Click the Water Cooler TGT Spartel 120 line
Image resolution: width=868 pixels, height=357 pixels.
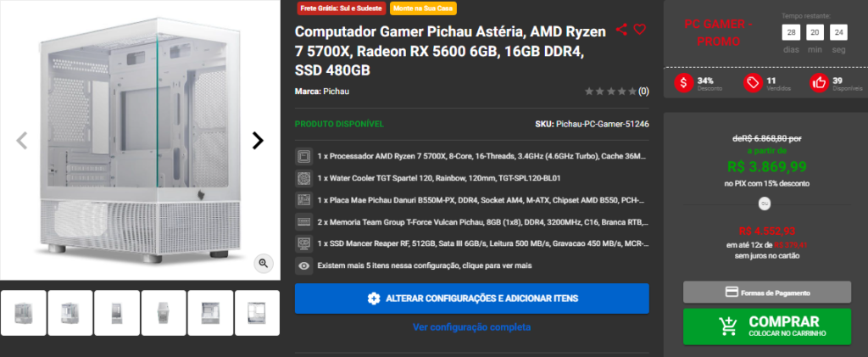click(x=440, y=178)
